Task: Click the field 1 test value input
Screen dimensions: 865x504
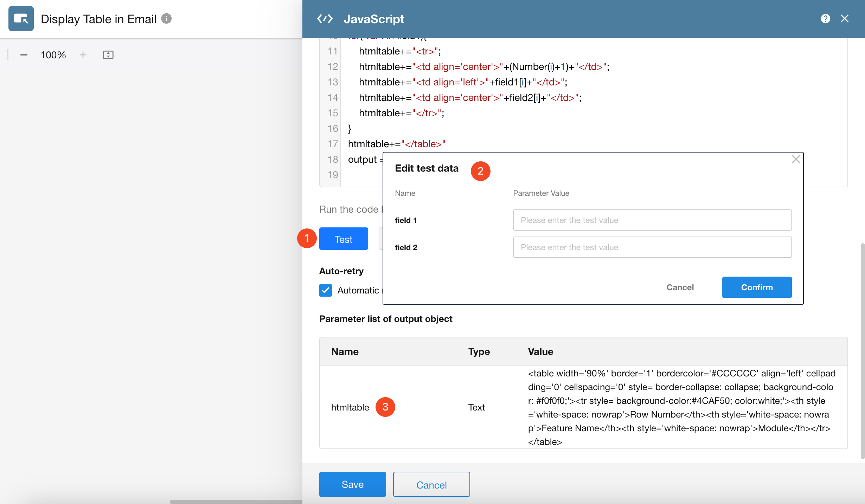Action: (652, 220)
